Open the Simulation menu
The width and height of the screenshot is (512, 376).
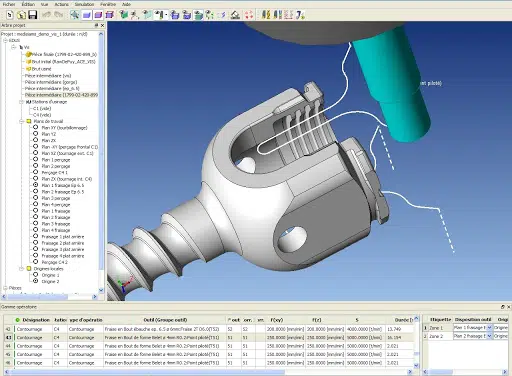click(x=84, y=4)
